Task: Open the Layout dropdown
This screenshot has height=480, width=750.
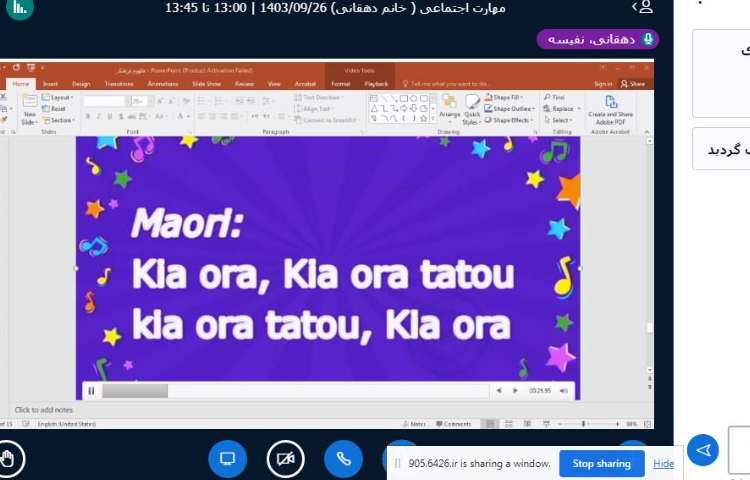Action: 58,98
